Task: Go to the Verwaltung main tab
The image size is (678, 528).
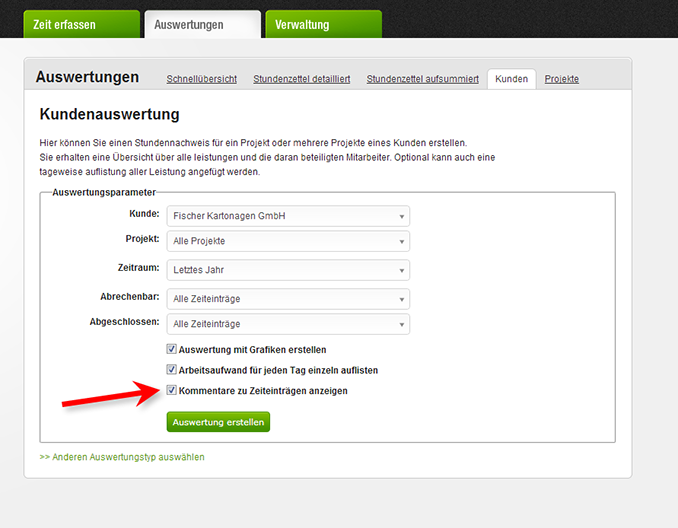Action: (323, 24)
